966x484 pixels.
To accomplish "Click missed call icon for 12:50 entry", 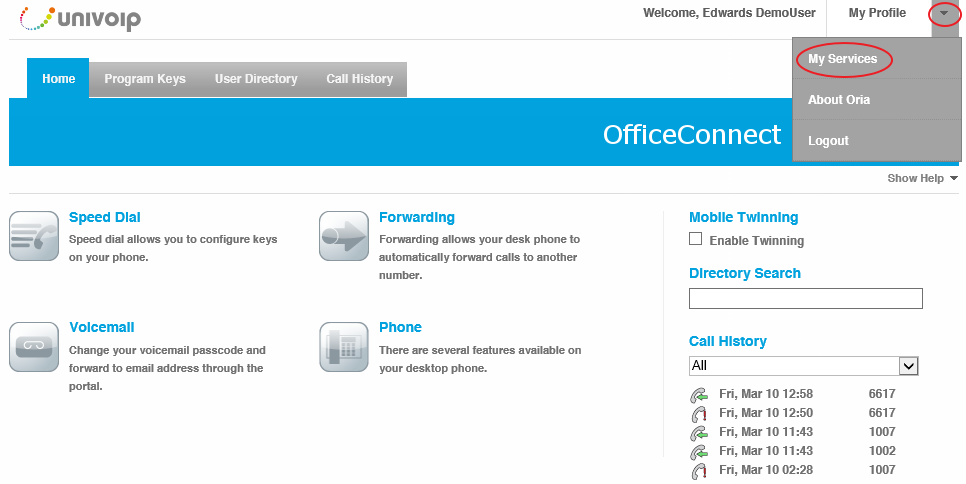I will [699, 413].
